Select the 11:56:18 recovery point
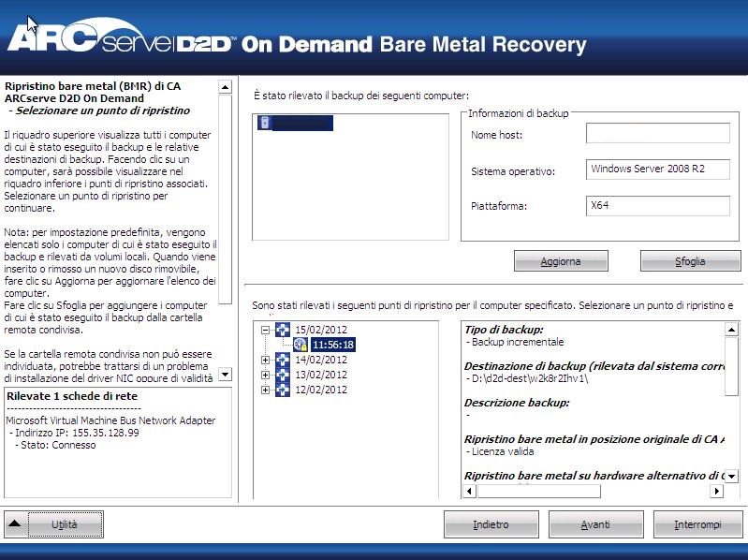Viewport: 748px width, 560px height. coord(332,346)
